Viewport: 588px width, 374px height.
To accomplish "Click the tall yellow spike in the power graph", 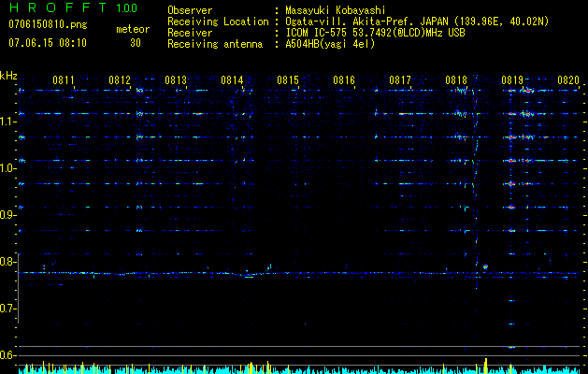I will pos(486,366).
